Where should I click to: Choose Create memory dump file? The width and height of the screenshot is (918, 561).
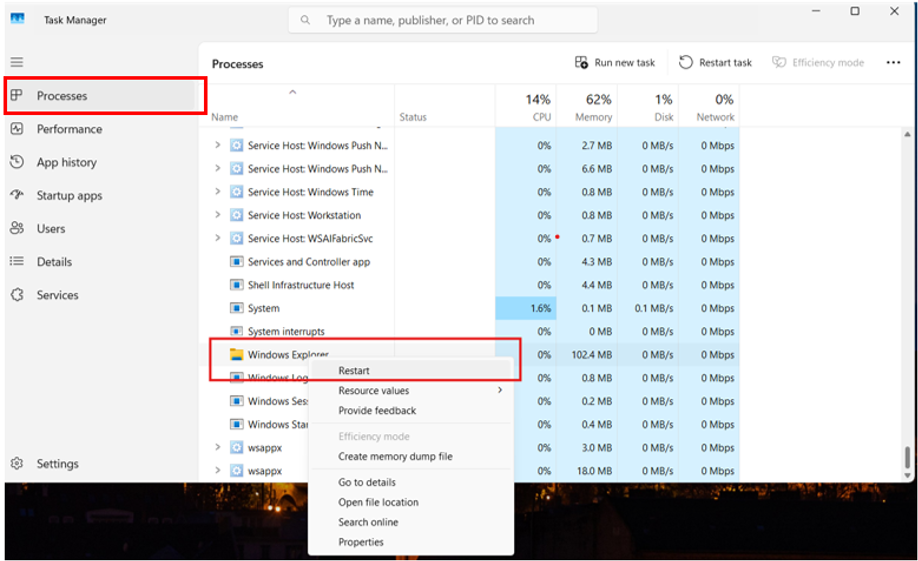[x=411, y=456]
